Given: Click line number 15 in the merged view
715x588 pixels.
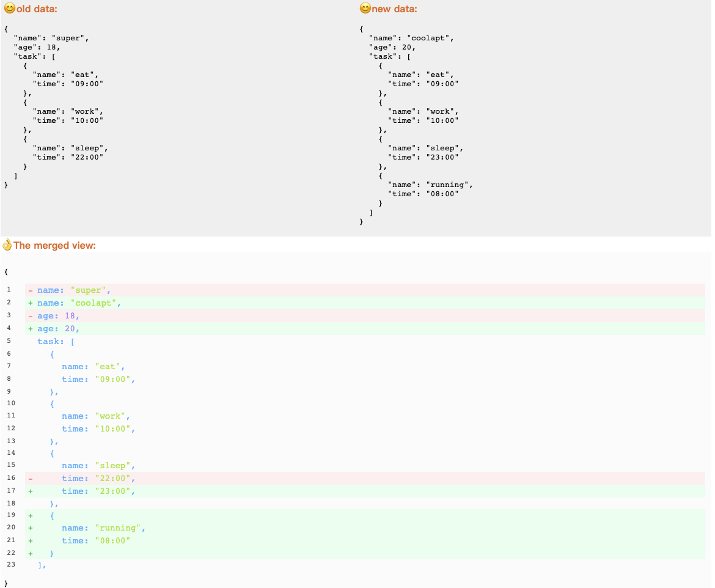Looking at the screenshot, I should pos(10,465).
